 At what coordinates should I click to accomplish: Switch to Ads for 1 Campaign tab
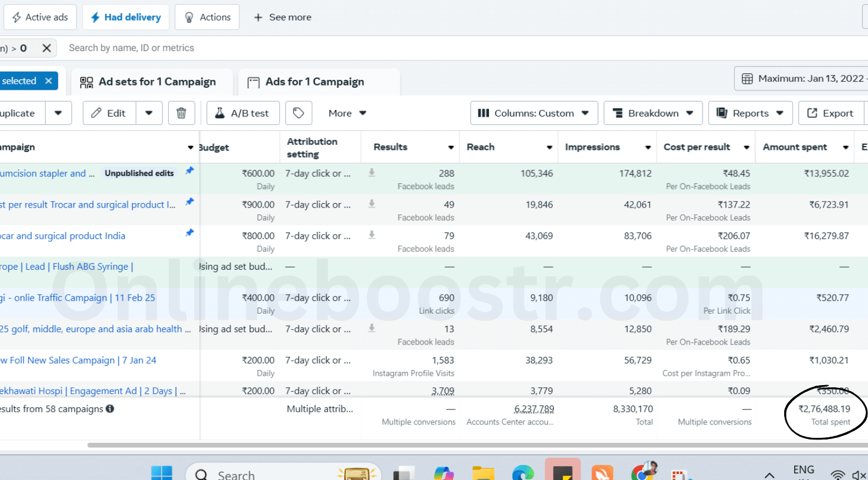pyautogui.click(x=315, y=82)
